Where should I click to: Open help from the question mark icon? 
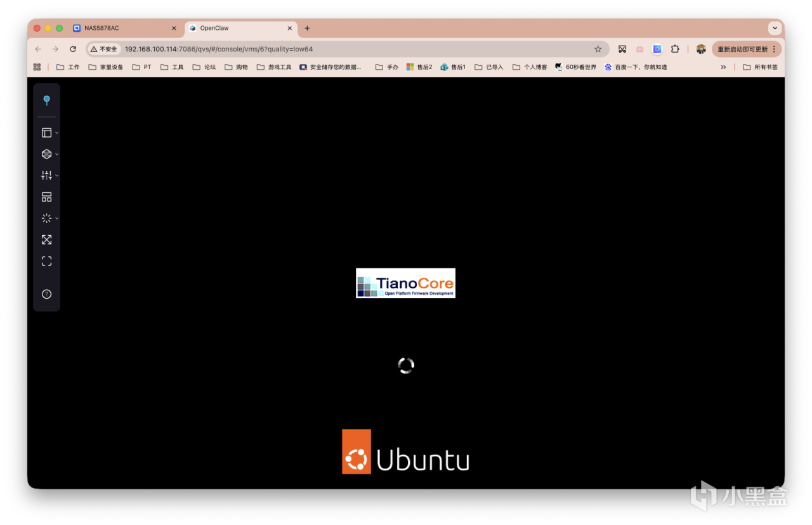click(46, 294)
